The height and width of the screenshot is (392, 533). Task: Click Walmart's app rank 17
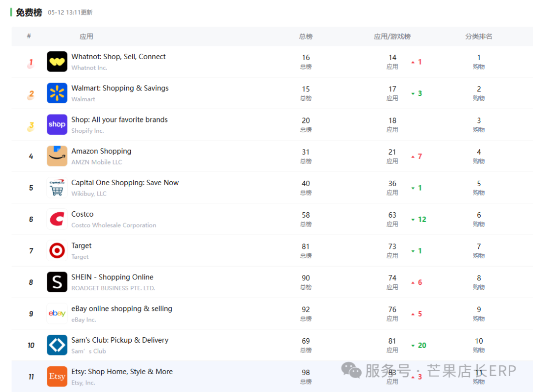392,89
